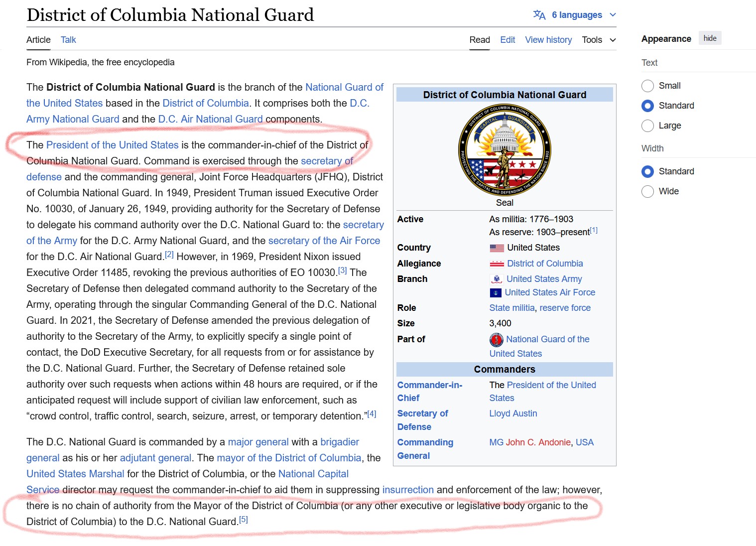Select Wide width option

[x=647, y=191]
